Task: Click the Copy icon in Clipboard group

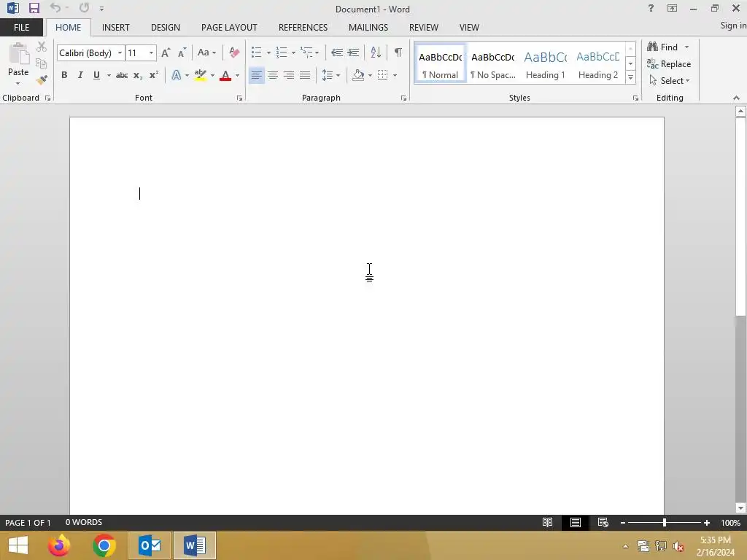Action: (42, 63)
